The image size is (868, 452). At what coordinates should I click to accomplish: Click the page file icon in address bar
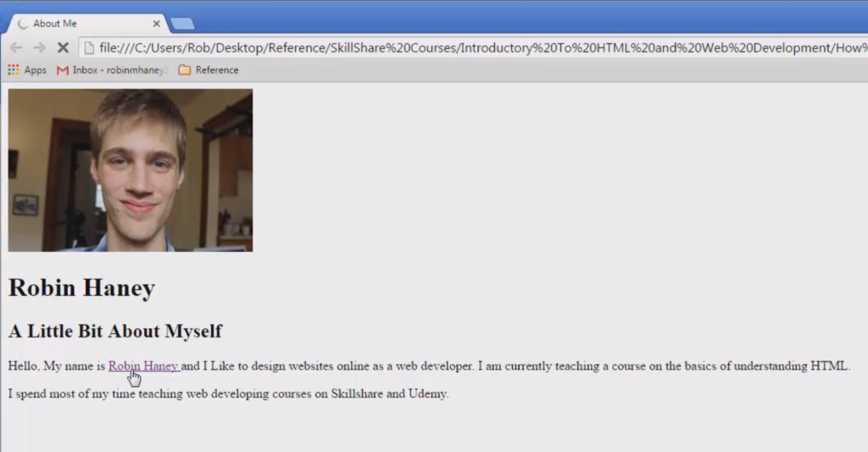click(88, 47)
